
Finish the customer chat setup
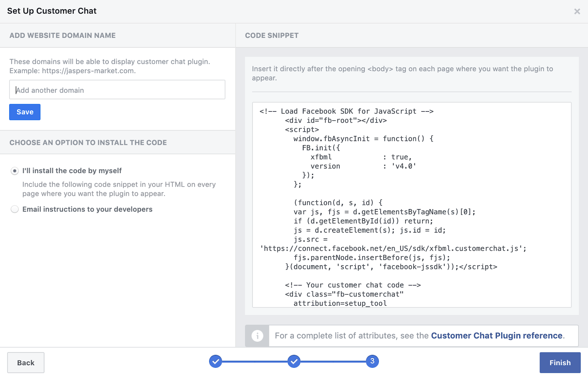pos(560,363)
